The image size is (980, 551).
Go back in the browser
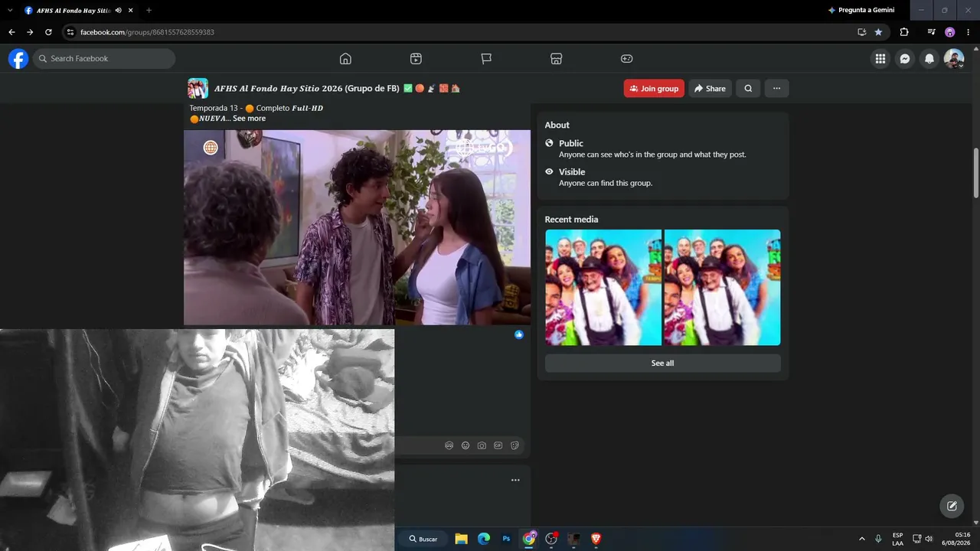tap(11, 32)
